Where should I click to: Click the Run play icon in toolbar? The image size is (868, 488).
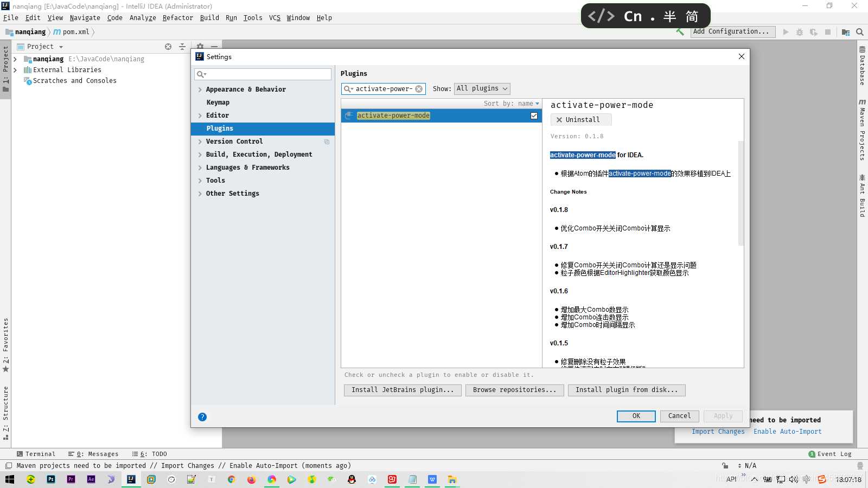click(x=786, y=32)
